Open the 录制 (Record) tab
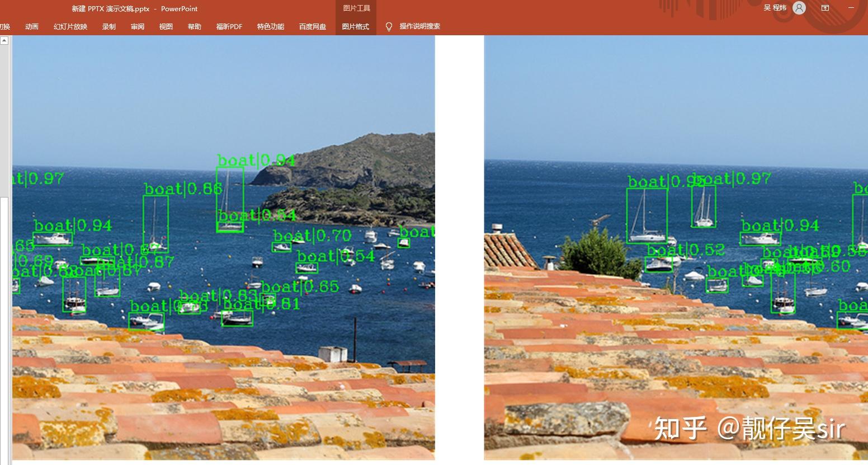Image resolution: width=868 pixels, height=465 pixels. 109,27
